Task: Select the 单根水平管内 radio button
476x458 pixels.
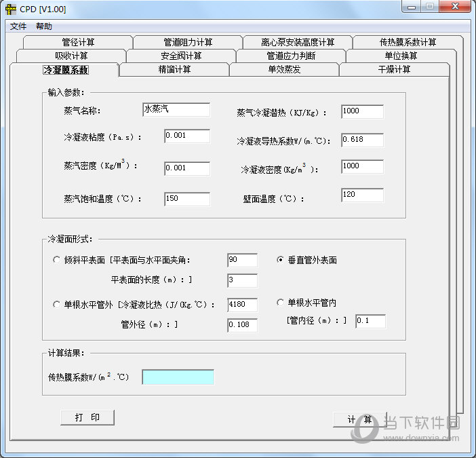Action: point(280,303)
